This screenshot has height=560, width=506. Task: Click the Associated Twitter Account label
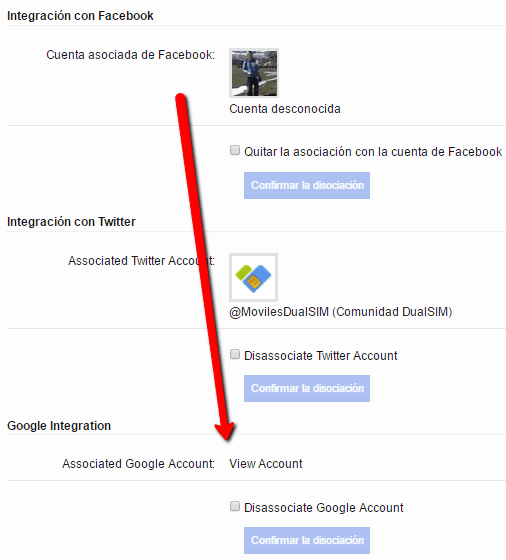pos(141,261)
